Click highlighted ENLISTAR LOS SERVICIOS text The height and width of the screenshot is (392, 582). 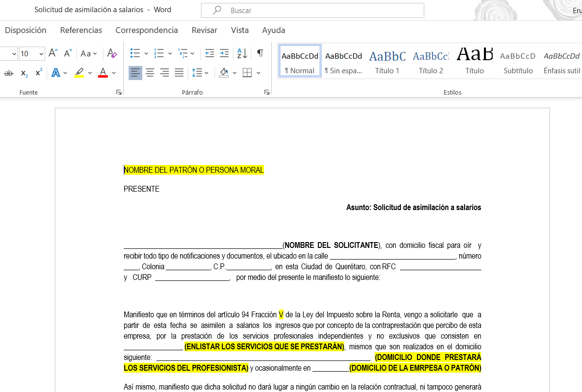(264, 347)
